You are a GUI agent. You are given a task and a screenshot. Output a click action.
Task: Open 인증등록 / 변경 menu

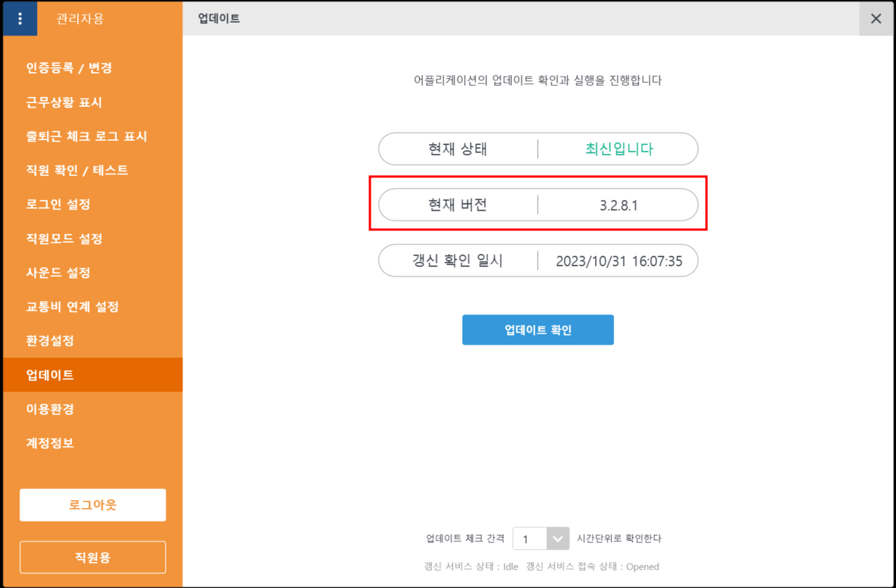coord(69,68)
